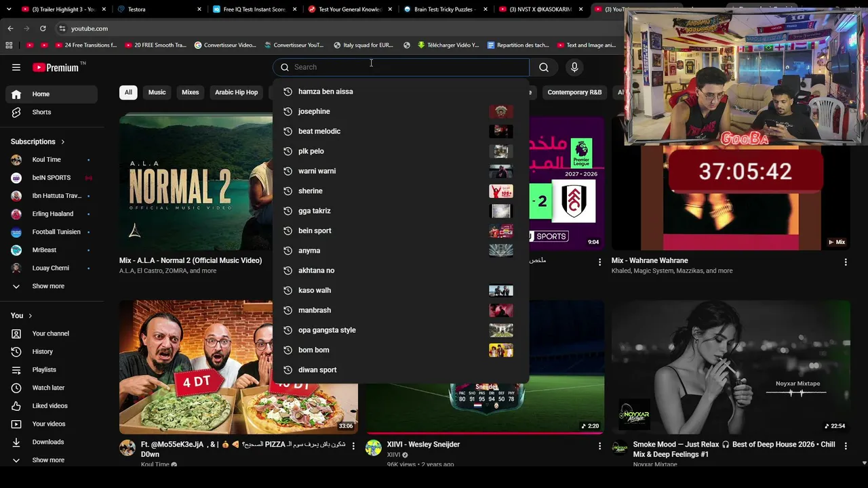Open History in the sidebar
This screenshot has width=868, height=488.
click(x=51, y=352)
